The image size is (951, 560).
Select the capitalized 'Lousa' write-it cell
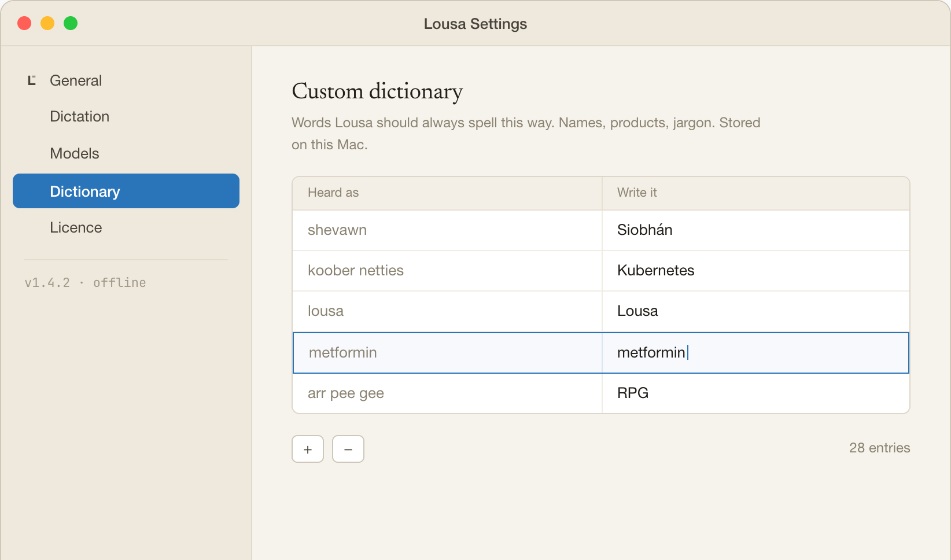[x=756, y=311]
